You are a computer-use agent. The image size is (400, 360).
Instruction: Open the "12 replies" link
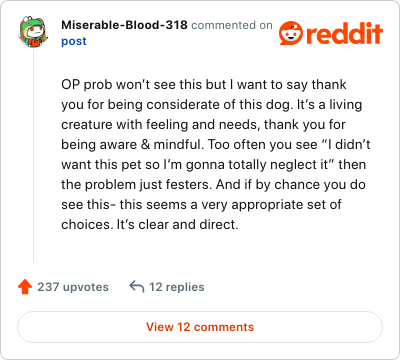coord(177,287)
